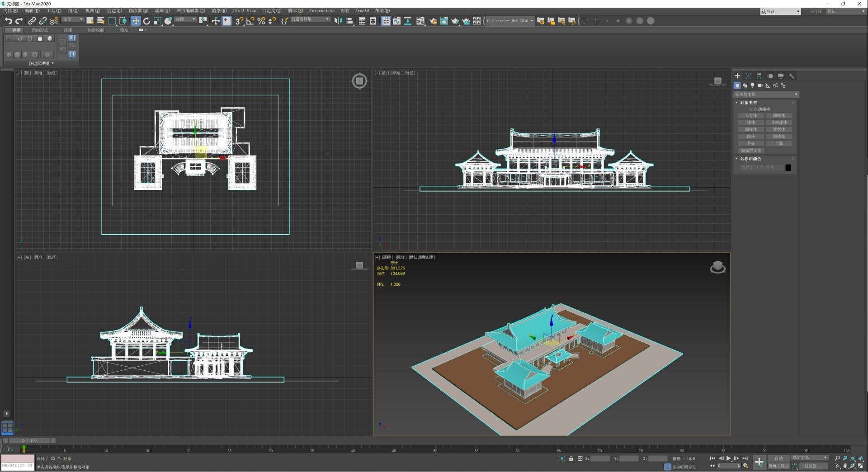Click the 自动 auto key button
The image size is (868, 472).
coord(778,458)
